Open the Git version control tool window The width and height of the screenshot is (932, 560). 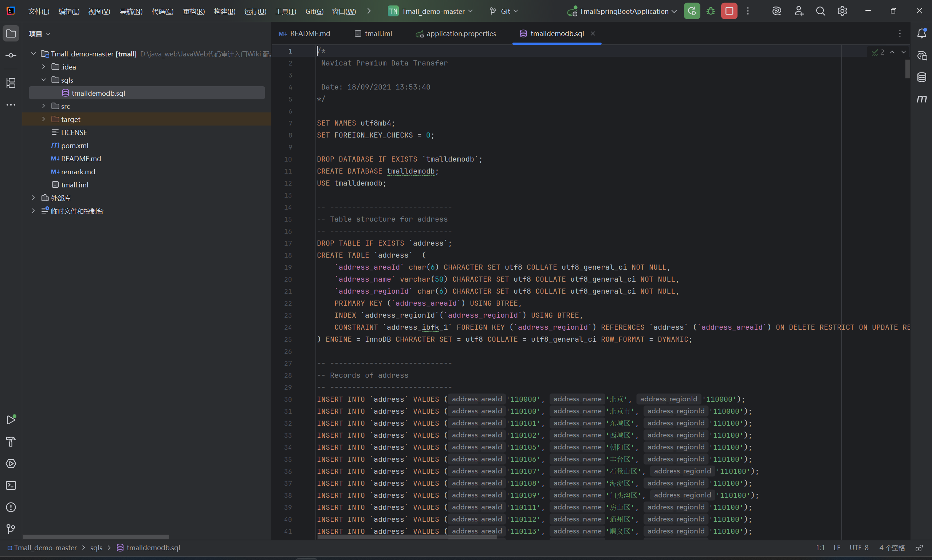coord(11,529)
